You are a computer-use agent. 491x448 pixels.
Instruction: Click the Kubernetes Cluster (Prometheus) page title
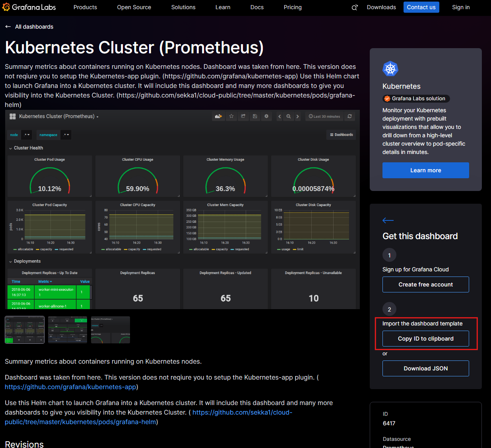[134, 47]
